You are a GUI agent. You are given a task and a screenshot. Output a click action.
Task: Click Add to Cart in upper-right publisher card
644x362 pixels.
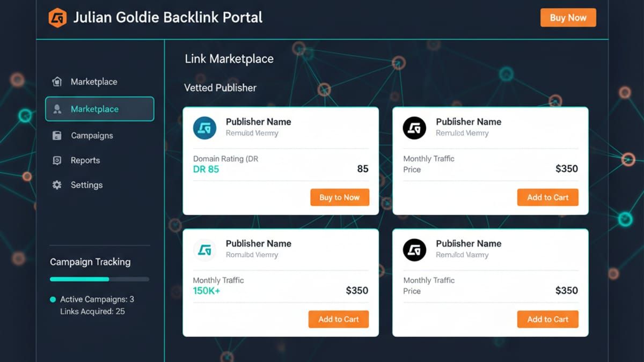pyautogui.click(x=547, y=197)
